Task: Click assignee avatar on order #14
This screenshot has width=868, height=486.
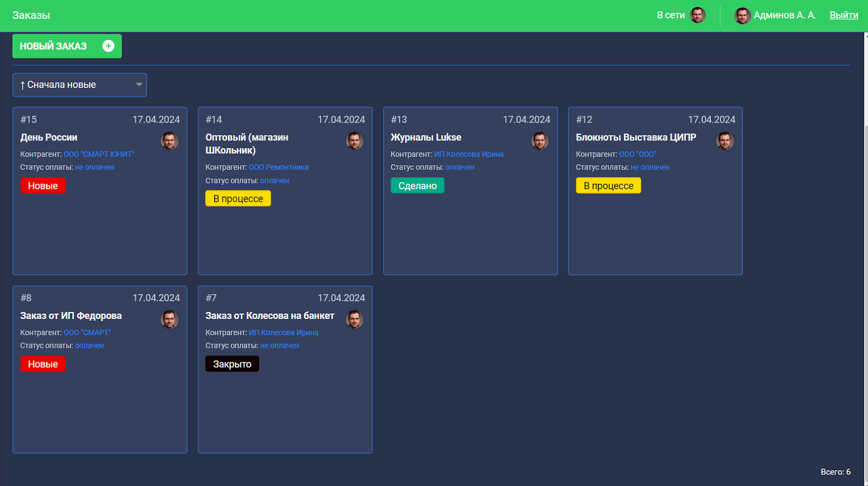Action: tap(355, 141)
